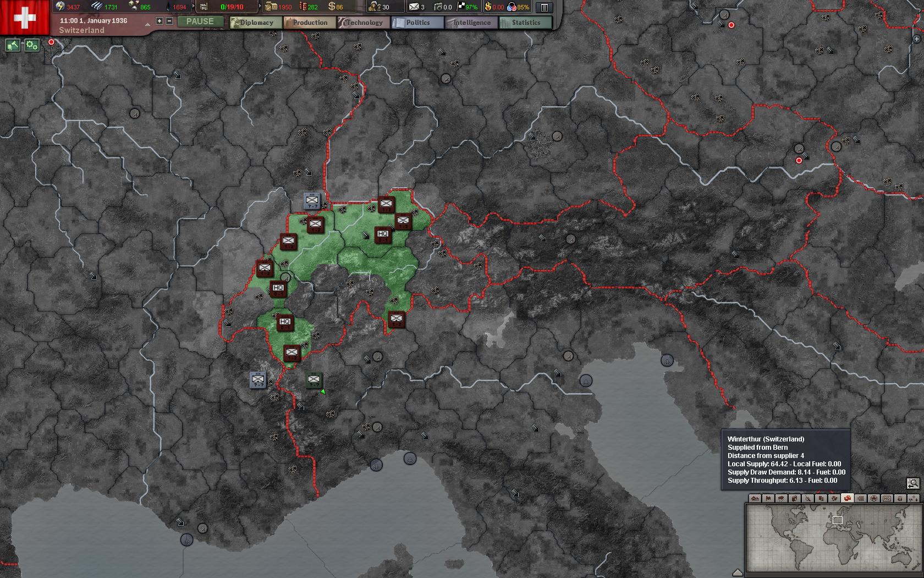This screenshot has width=924, height=578.
Task: Increase game speed with plus button
Action: pyautogui.click(x=159, y=21)
